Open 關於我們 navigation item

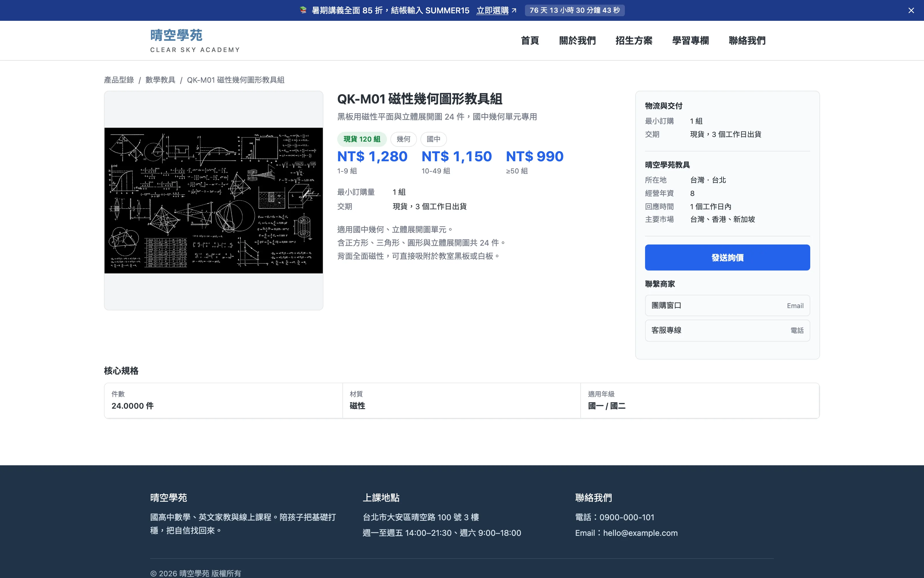pos(577,40)
